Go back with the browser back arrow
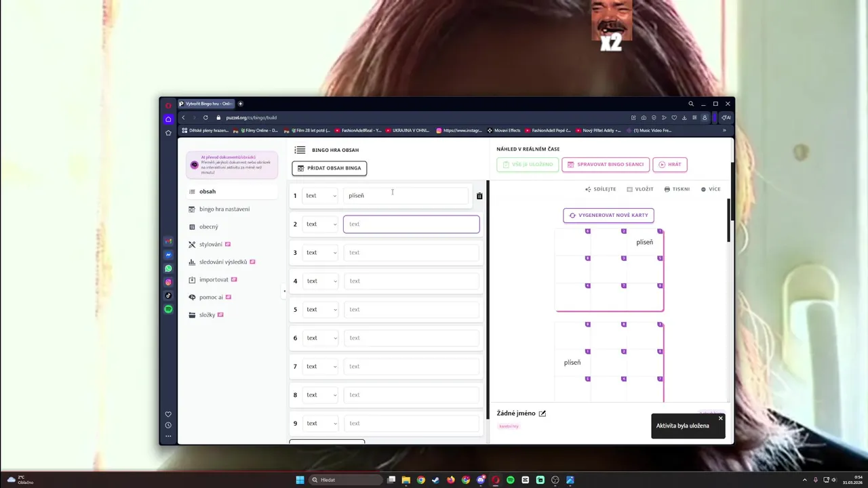 (x=183, y=117)
